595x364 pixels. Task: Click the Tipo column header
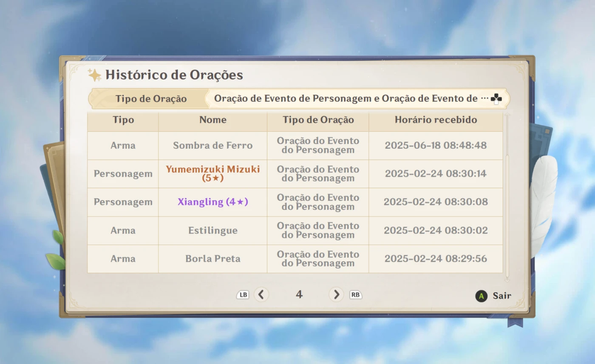(123, 120)
